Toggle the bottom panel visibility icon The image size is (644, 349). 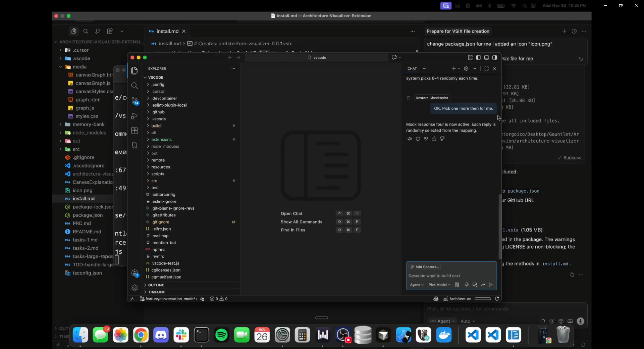pyautogui.click(x=486, y=57)
